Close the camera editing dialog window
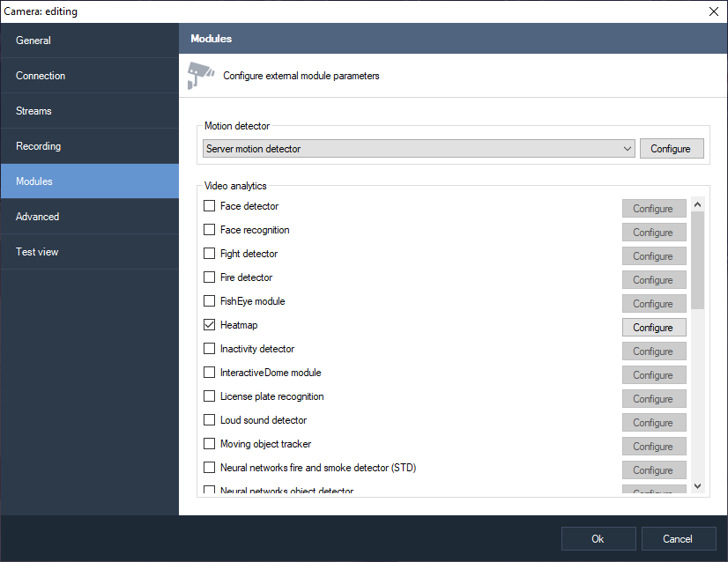This screenshot has height=562, width=728. click(713, 11)
